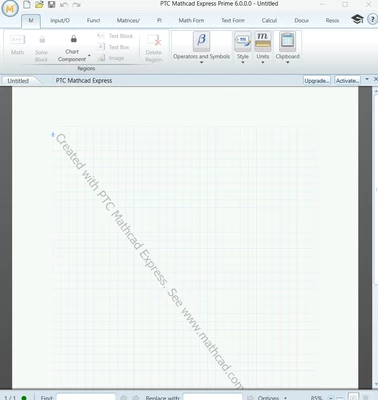This screenshot has height=400, width=378.
Task: Switch to the Math Form ribbon tab
Action: click(x=191, y=21)
